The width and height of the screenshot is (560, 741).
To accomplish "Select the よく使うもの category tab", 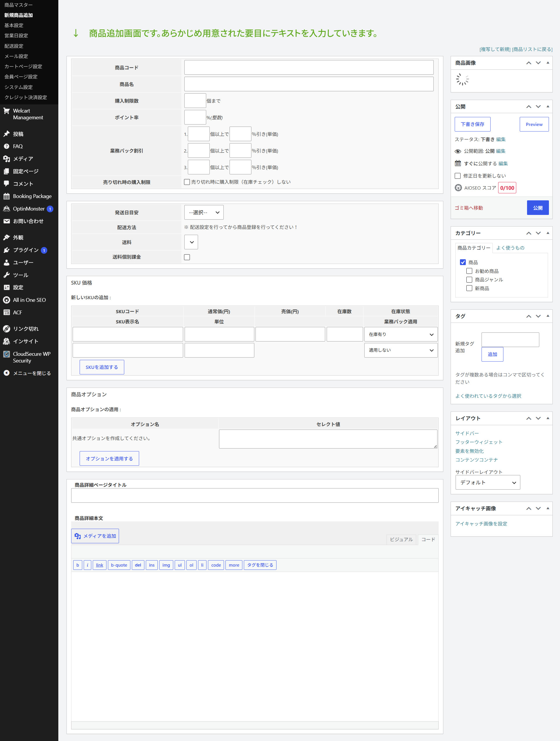I will [x=510, y=248].
